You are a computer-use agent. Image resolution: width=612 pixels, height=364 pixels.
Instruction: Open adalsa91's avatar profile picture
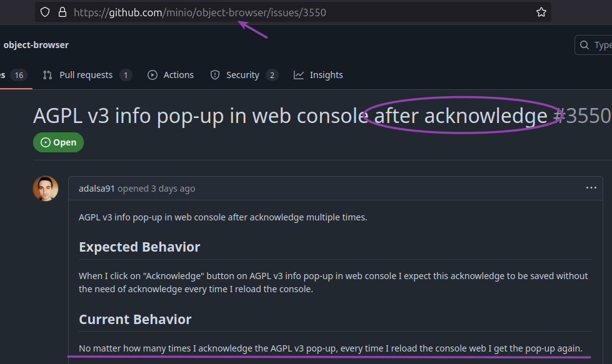pos(46,189)
